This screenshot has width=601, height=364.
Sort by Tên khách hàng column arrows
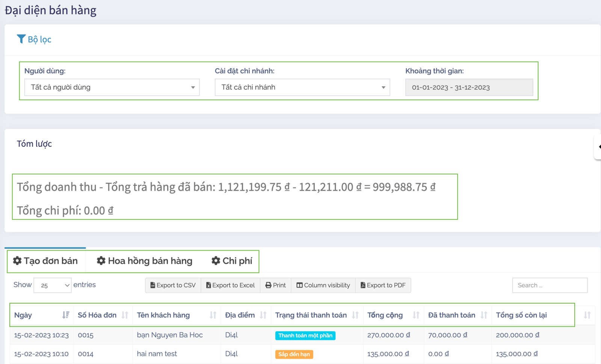[213, 315]
